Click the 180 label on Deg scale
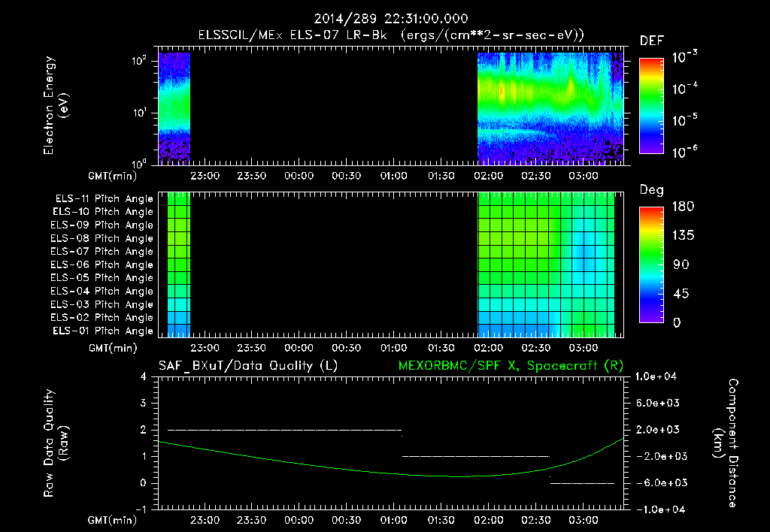Image resolution: width=770 pixels, height=532 pixels. (683, 207)
